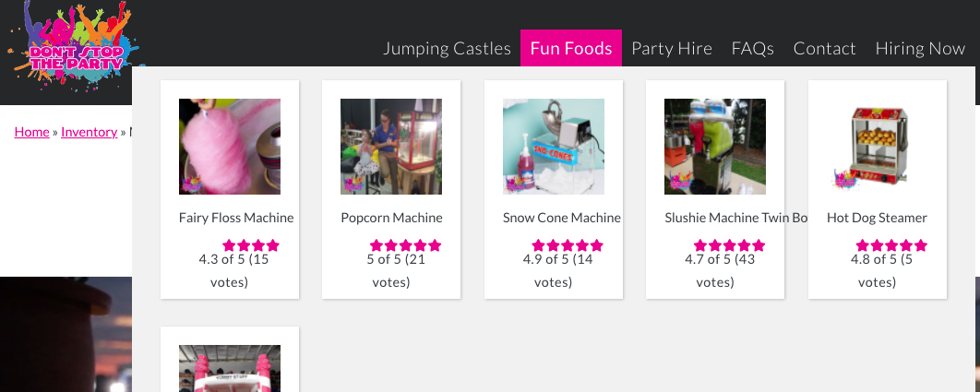Expand the Hiring Now menu
The height and width of the screenshot is (392, 980).
point(920,48)
